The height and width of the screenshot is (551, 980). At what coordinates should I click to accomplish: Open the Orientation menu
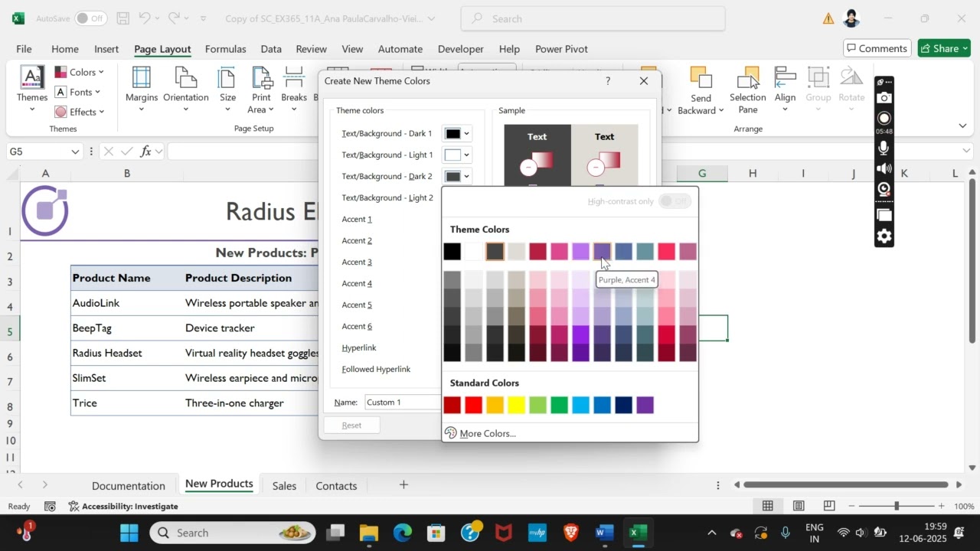(185, 88)
